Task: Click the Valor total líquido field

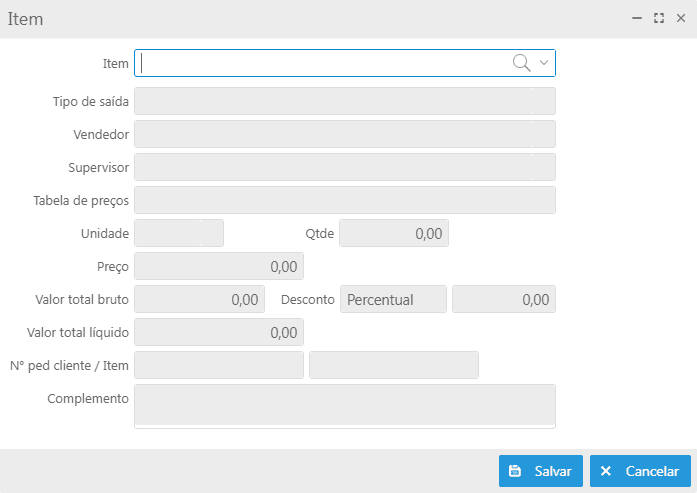Action: pyautogui.click(x=219, y=332)
